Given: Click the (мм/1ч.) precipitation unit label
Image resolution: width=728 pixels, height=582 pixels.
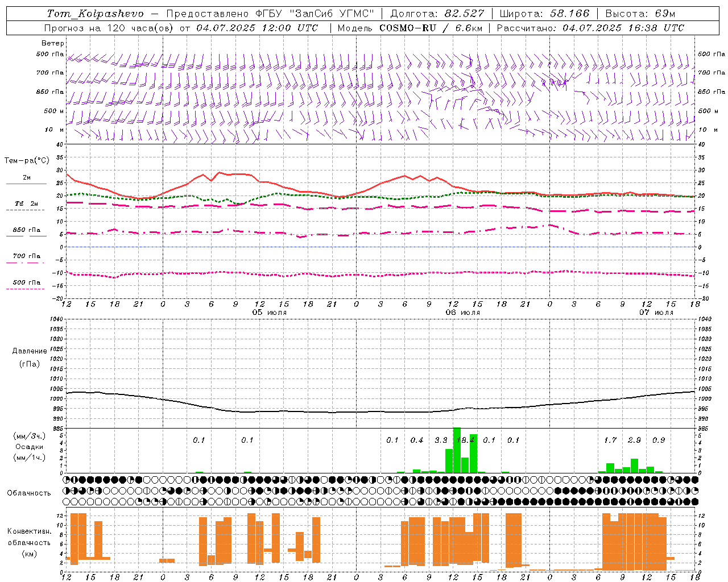Looking at the screenshot, I should 30,458.
